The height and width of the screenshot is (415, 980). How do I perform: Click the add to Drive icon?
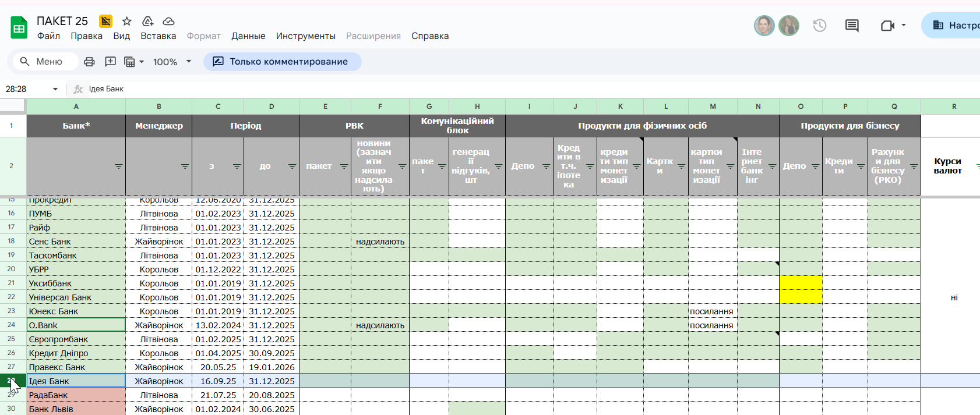pyautogui.click(x=147, y=22)
